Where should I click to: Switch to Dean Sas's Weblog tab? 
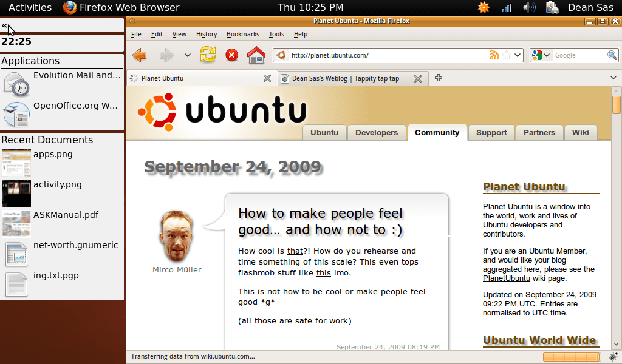tap(346, 78)
